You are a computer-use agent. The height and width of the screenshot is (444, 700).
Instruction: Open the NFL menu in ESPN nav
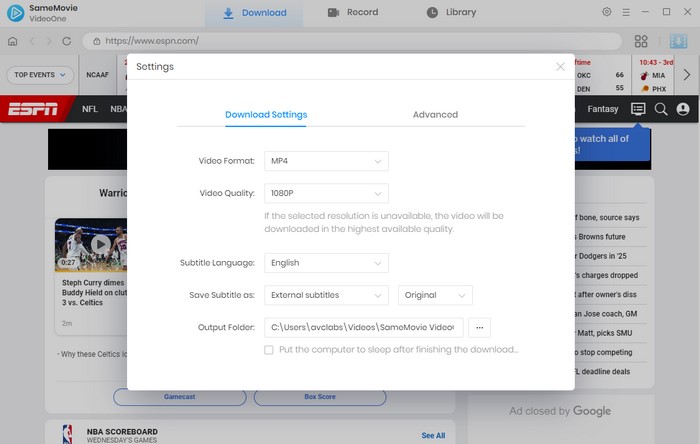(x=90, y=109)
